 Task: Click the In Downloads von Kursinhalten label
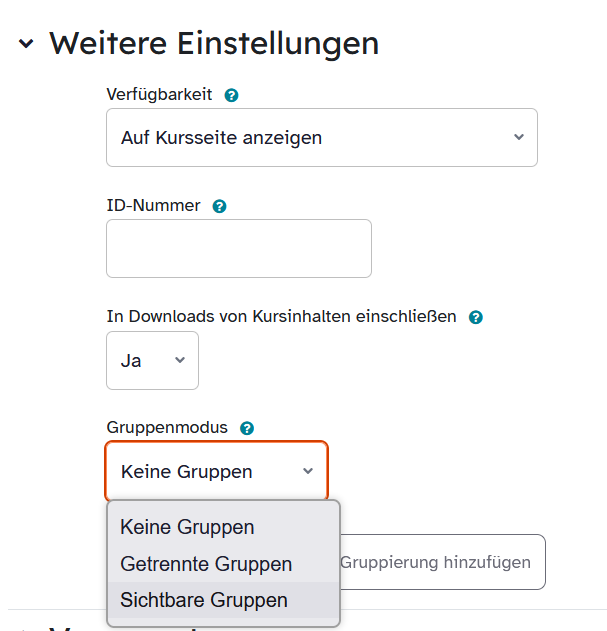point(281,317)
